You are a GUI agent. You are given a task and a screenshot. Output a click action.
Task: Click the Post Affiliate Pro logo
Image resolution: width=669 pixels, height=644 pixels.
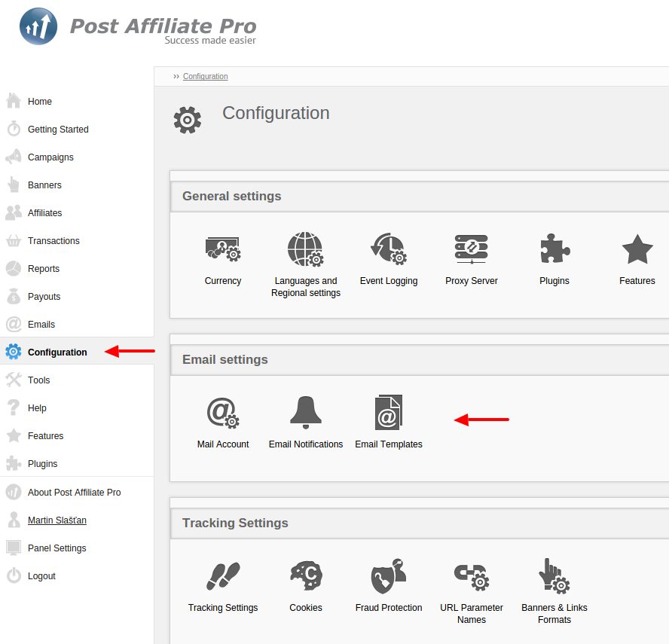click(x=138, y=27)
